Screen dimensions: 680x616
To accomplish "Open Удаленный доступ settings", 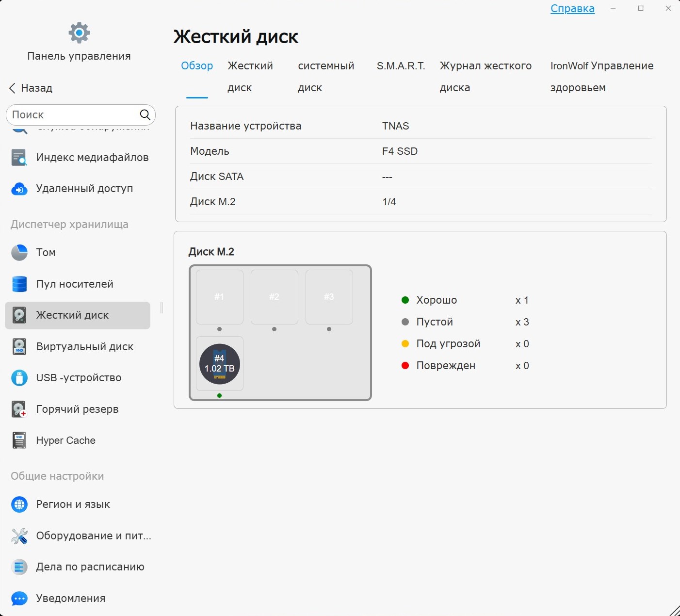I will click(78, 189).
